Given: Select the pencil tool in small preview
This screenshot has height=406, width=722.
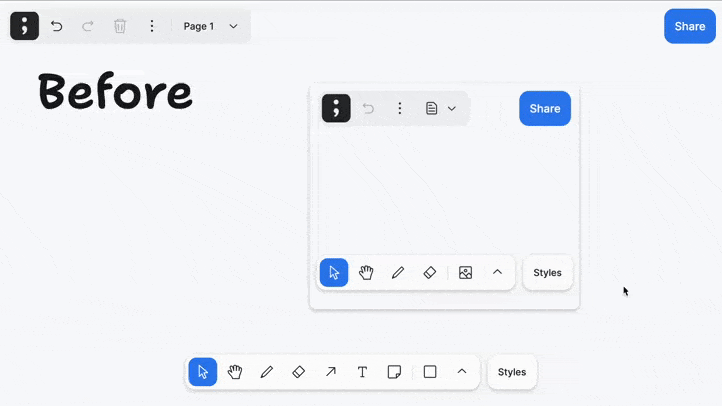Looking at the screenshot, I should (x=398, y=273).
